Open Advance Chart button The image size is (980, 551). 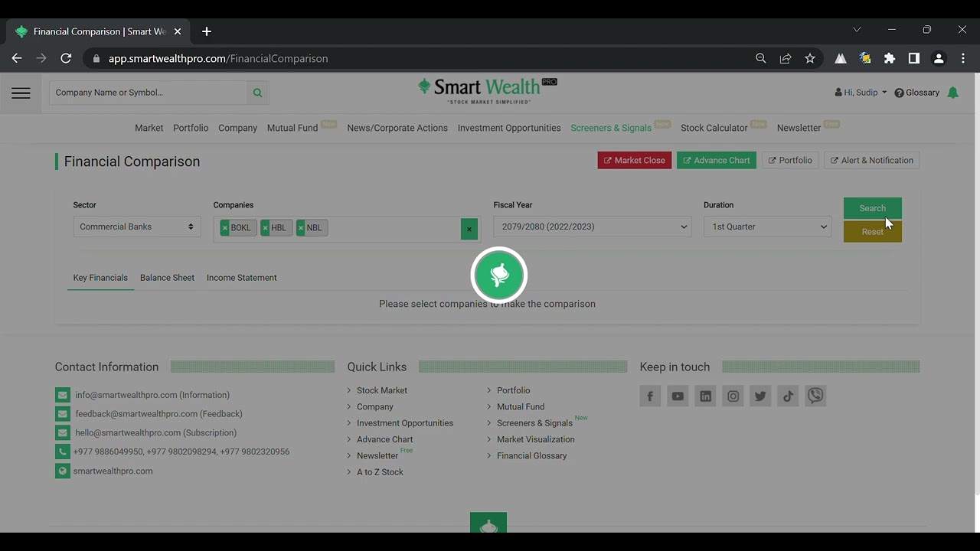pyautogui.click(x=717, y=161)
